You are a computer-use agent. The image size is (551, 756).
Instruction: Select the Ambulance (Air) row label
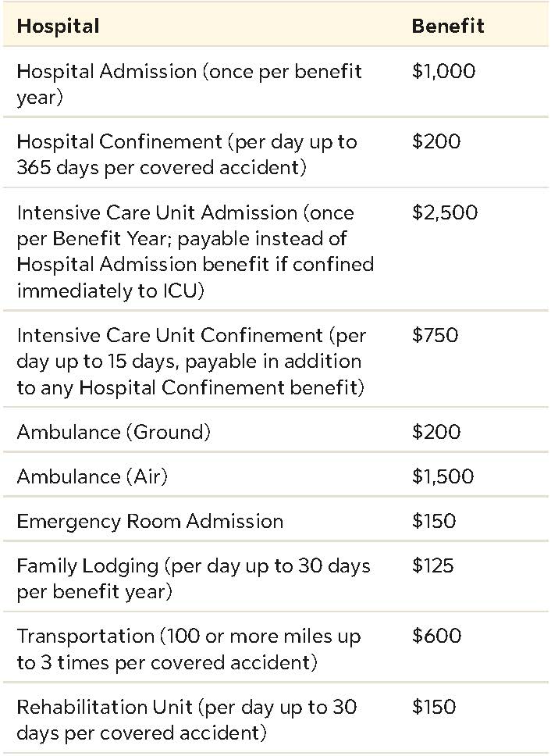pos(92,476)
